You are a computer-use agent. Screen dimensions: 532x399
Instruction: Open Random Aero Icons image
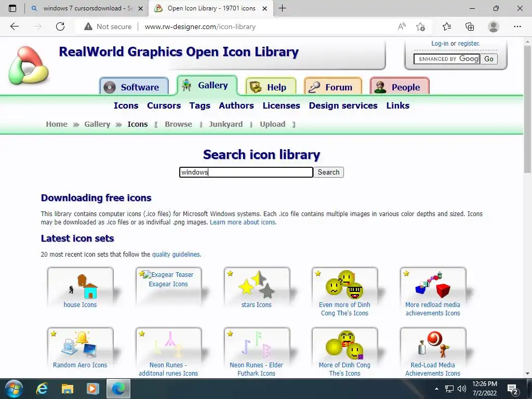(x=79, y=345)
